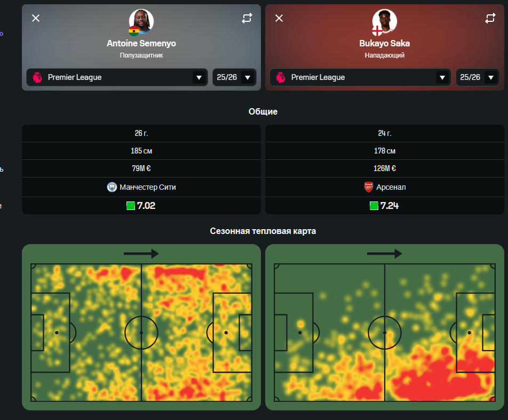Click the tournament dropdown arrow on Semenyo's card
This screenshot has height=420, width=508.
click(199, 78)
